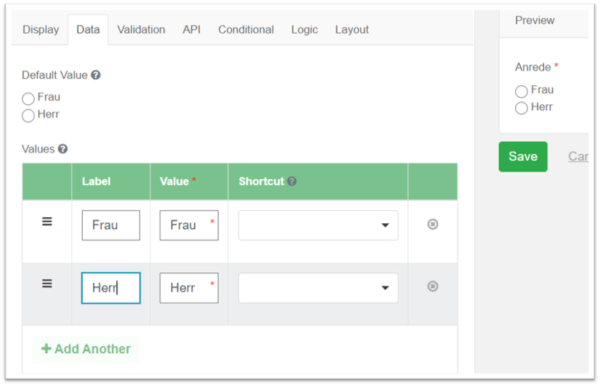Choose Frau radio in the Preview panel
600x386 pixels.
point(521,91)
